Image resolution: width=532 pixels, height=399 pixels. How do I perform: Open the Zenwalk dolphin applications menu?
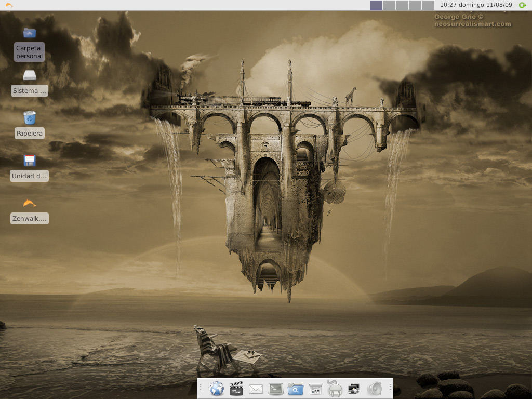[x=9, y=5]
